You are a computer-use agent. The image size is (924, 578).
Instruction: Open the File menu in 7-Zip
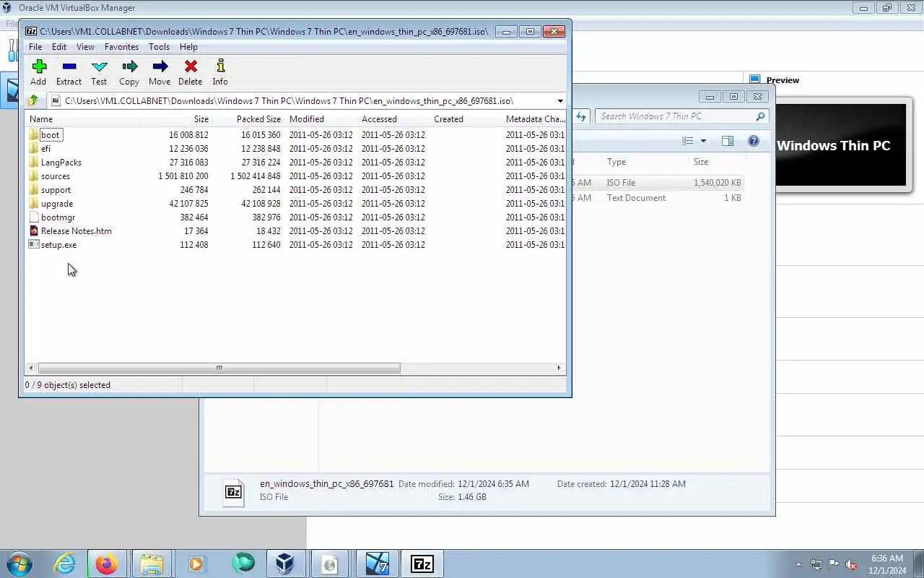[35, 47]
